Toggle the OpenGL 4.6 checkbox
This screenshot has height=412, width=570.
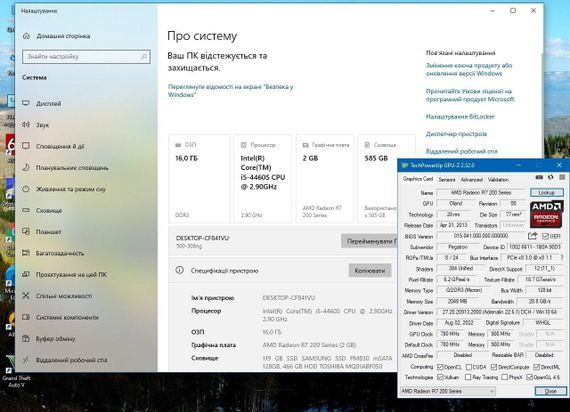tap(529, 377)
